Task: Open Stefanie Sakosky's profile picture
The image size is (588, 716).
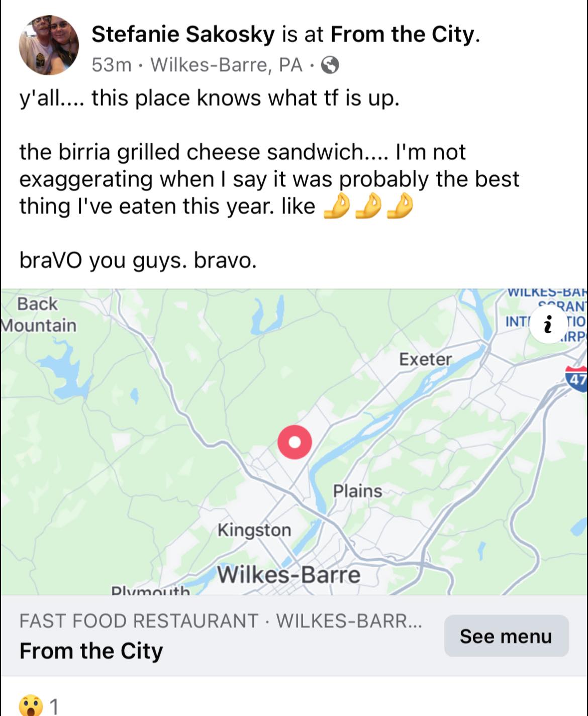Action: point(49,45)
